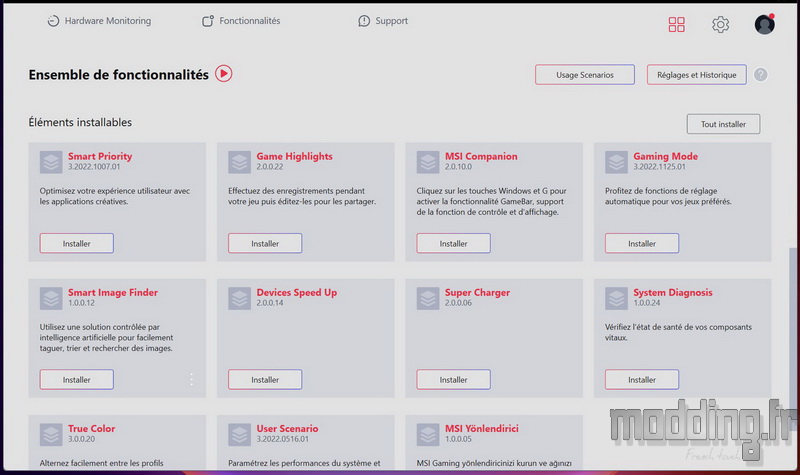The image size is (800, 475).
Task: Click the question mark help icon
Action: point(761,75)
